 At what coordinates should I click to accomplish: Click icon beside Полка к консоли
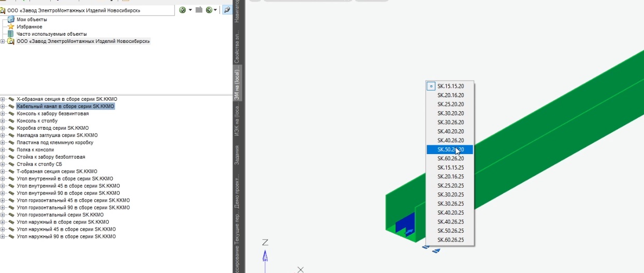[x=11, y=149]
